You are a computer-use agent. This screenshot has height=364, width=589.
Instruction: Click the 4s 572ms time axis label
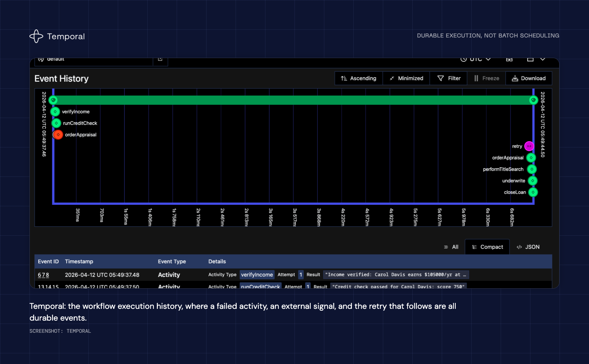(367, 217)
